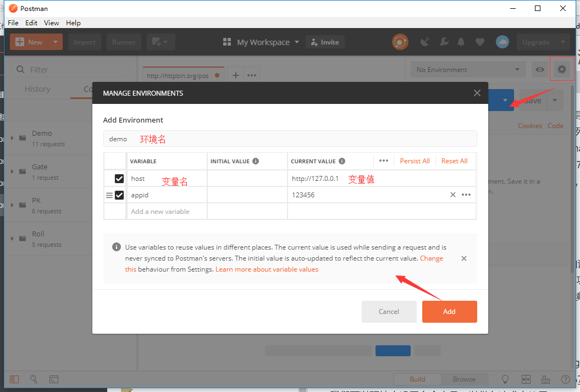Edit the environment name field demo
The width and height of the screenshot is (580, 392).
290,139
